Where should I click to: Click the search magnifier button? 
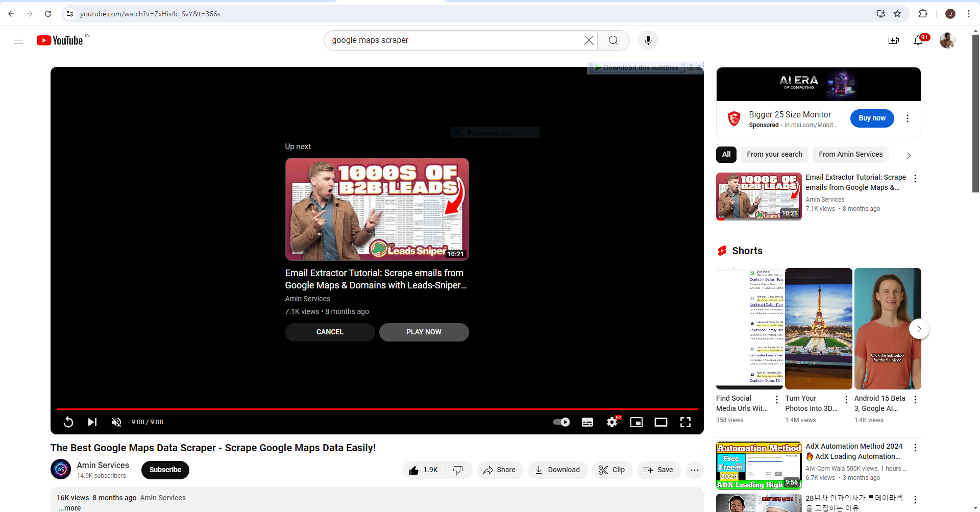click(614, 40)
